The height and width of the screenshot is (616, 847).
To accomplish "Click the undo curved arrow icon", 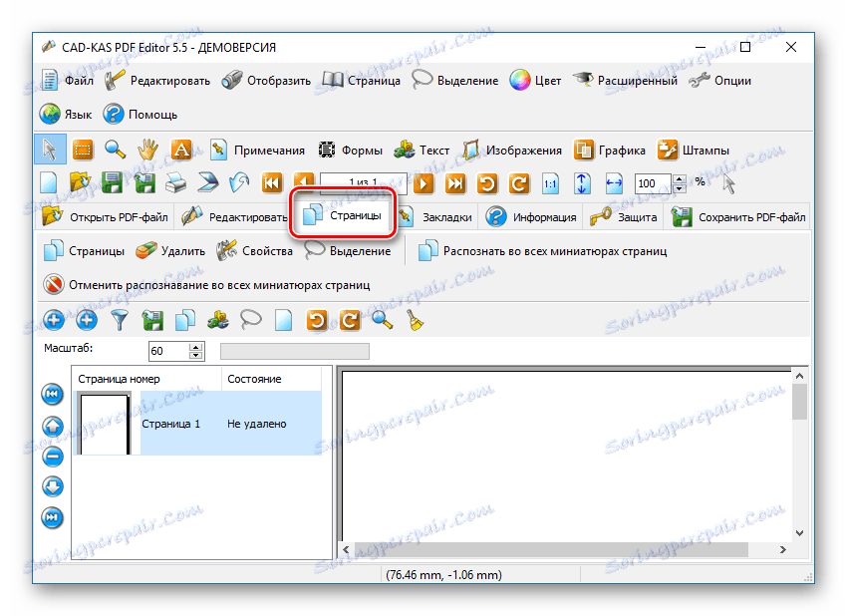I will [239, 183].
